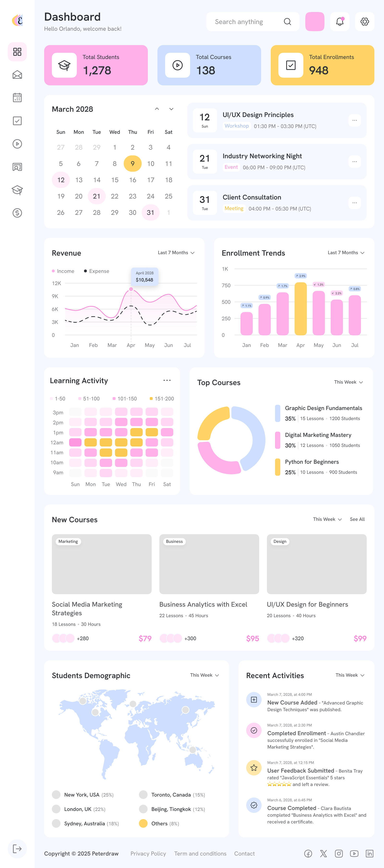384x868 pixels.
Task: Open the LinkedIn icon in footer
Action: pyautogui.click(x=370, y=854)
